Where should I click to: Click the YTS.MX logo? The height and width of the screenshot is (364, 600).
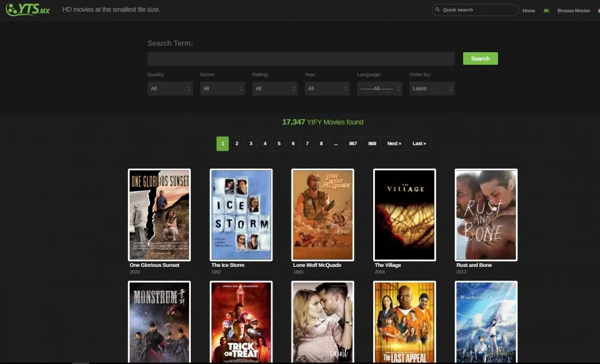pos(28,10)
